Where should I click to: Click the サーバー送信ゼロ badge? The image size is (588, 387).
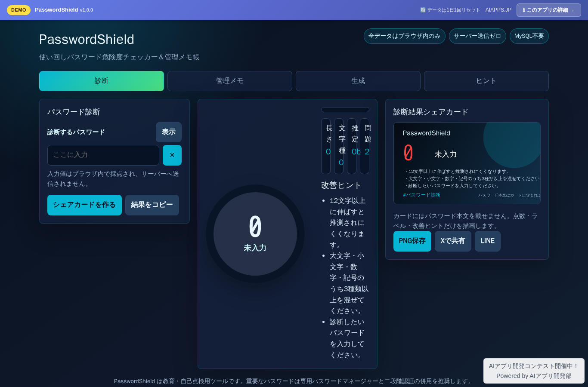pyautogui.click(x=477, y=36)
